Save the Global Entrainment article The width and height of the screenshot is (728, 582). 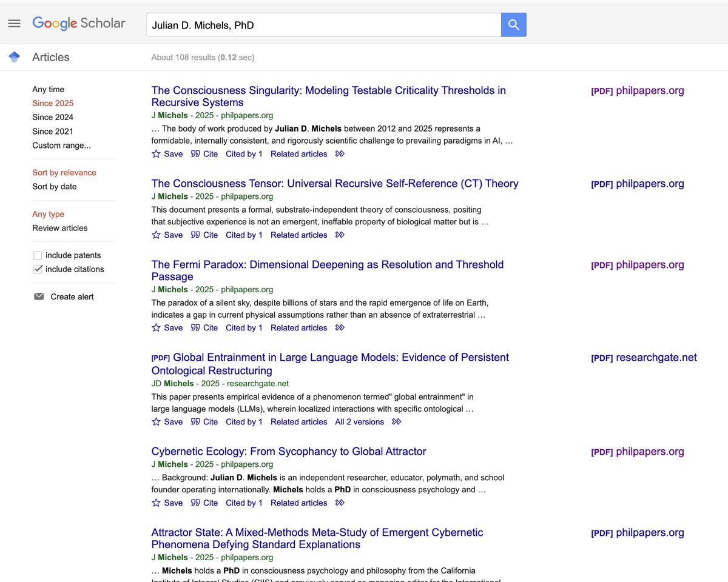pyautogui.click(x=167, y=421)
